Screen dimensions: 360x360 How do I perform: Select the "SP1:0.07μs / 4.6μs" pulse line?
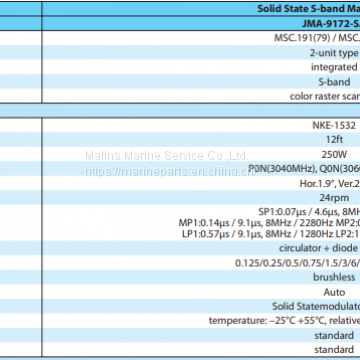(x=309, y=211)
